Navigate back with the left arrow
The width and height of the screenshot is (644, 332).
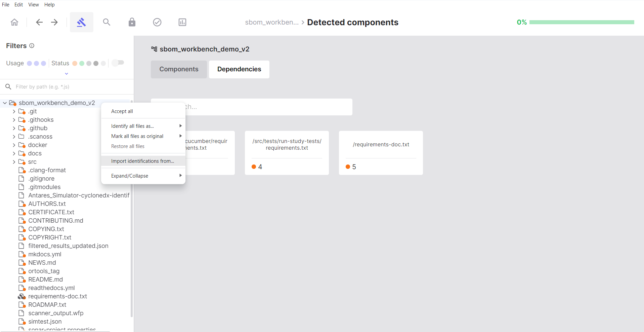click(x=39, y=22)
